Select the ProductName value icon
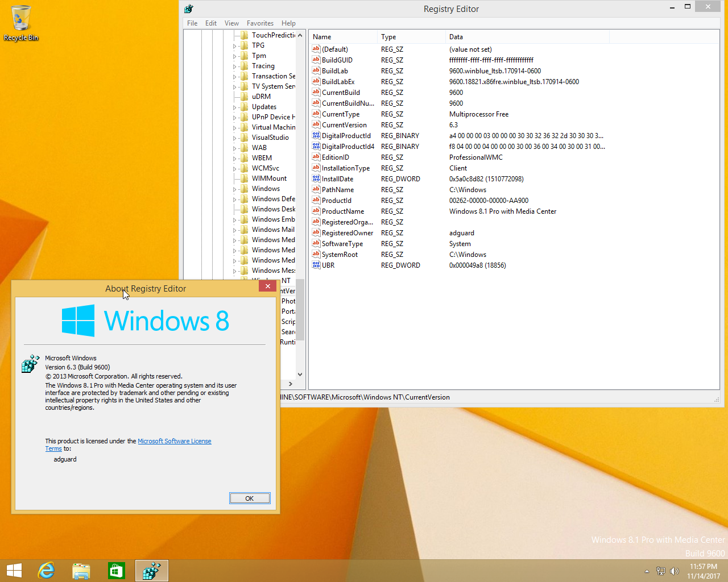This screenshot has height=582, width=728. 316,211
